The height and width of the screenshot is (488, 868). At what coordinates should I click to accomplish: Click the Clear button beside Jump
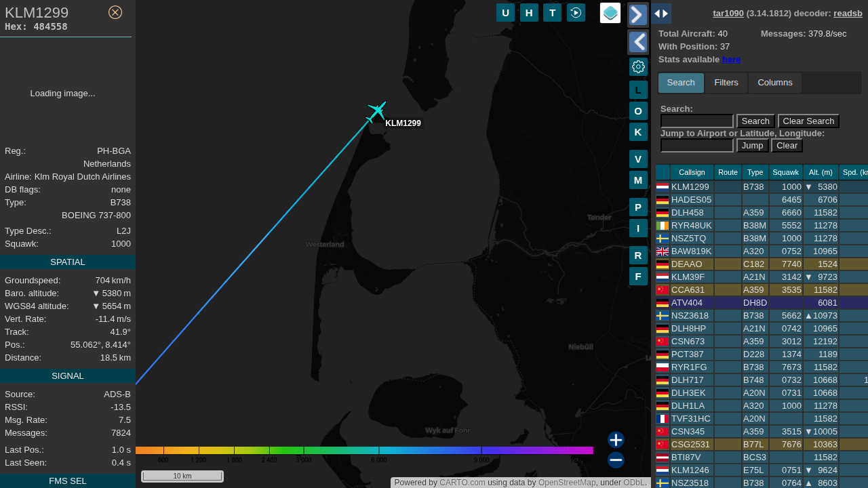[x=787, y=146]
